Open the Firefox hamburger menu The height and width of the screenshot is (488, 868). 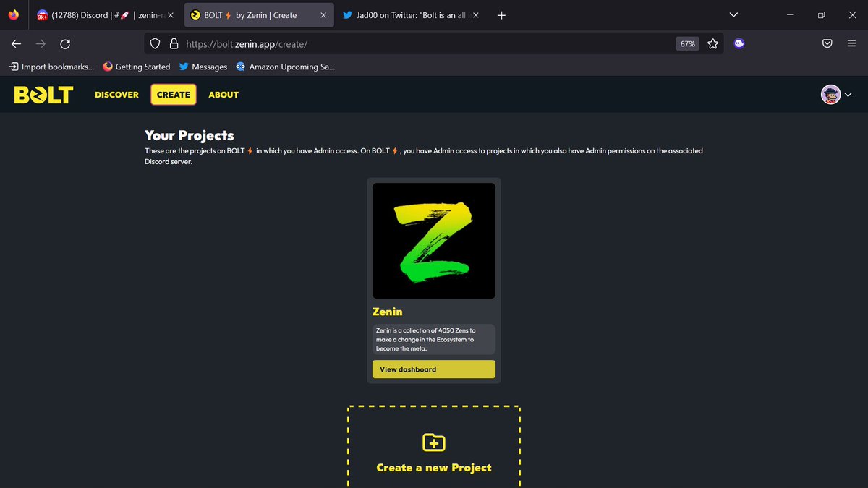click(851, 44)
